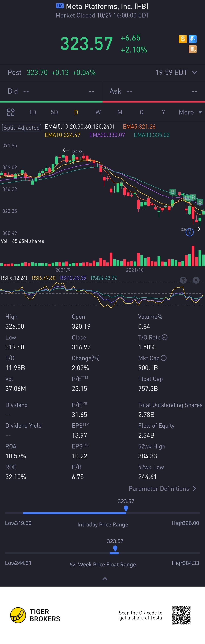
Task: Tap the US market flag badge
Action: 60,6
